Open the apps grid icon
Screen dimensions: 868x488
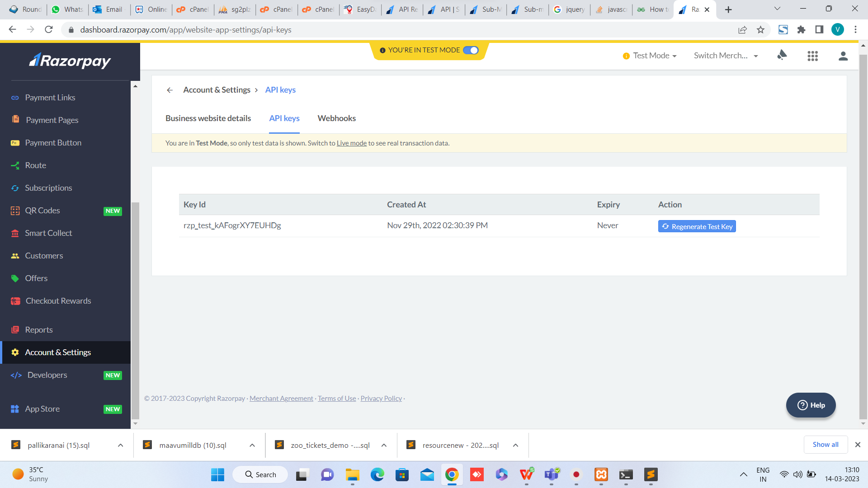[812, 56]
